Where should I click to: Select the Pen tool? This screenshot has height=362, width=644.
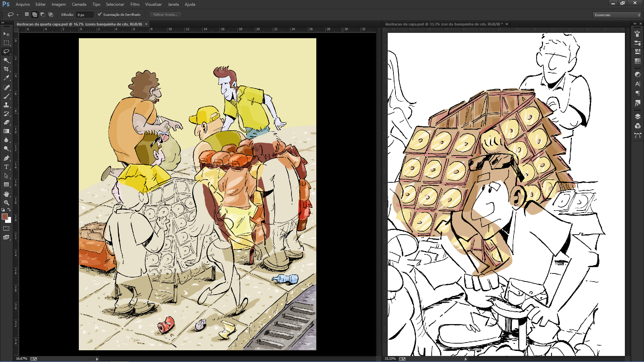pos(6,158)
